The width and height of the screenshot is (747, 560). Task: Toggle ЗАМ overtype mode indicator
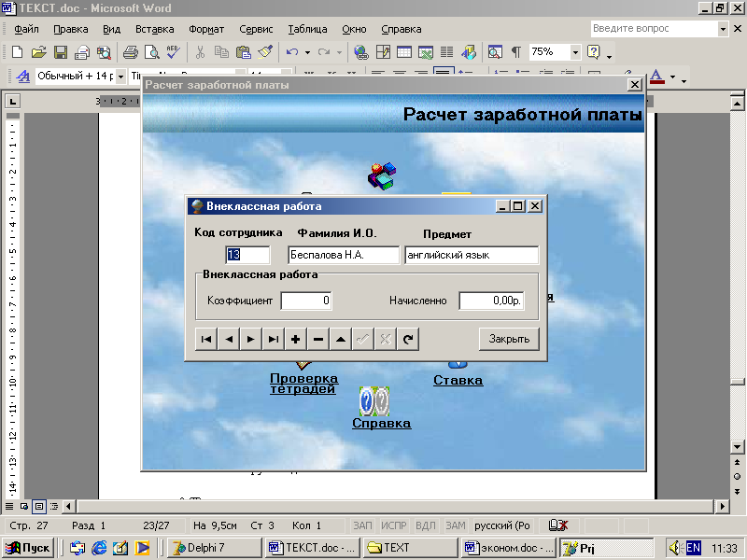[455, 525]
